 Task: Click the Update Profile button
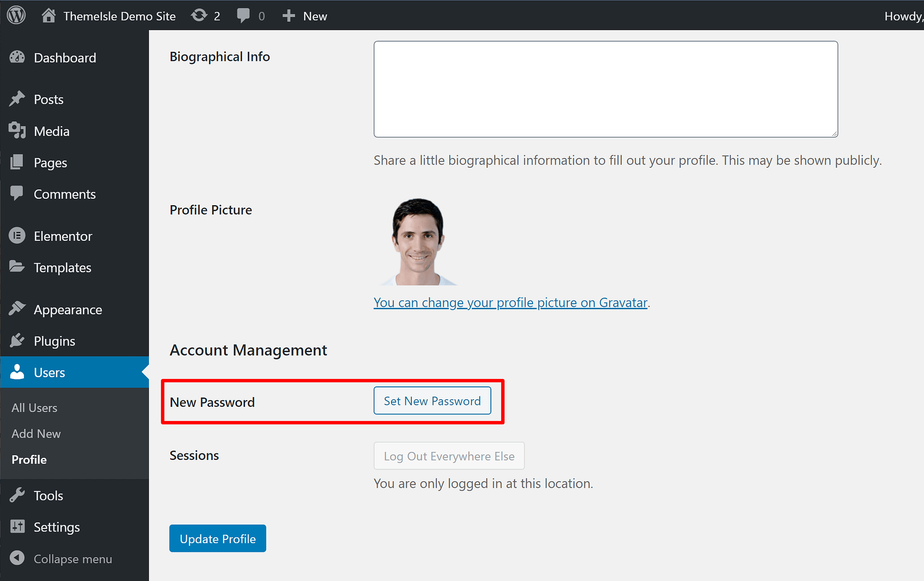click(217, 538)
